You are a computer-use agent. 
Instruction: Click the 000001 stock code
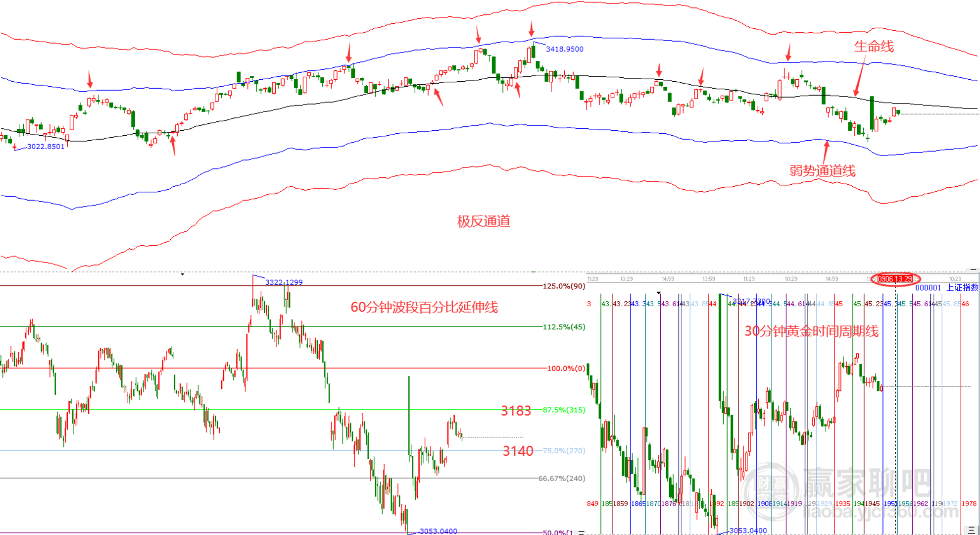928,288
